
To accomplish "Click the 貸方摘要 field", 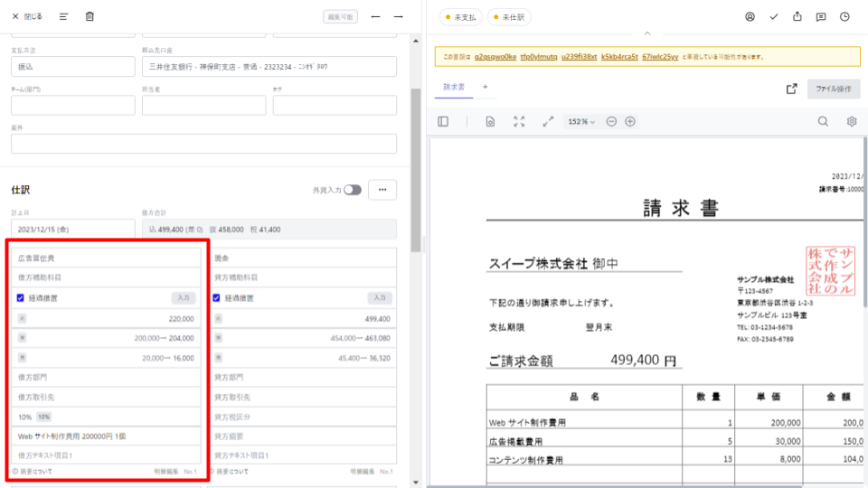I will [x=304, y=436].
